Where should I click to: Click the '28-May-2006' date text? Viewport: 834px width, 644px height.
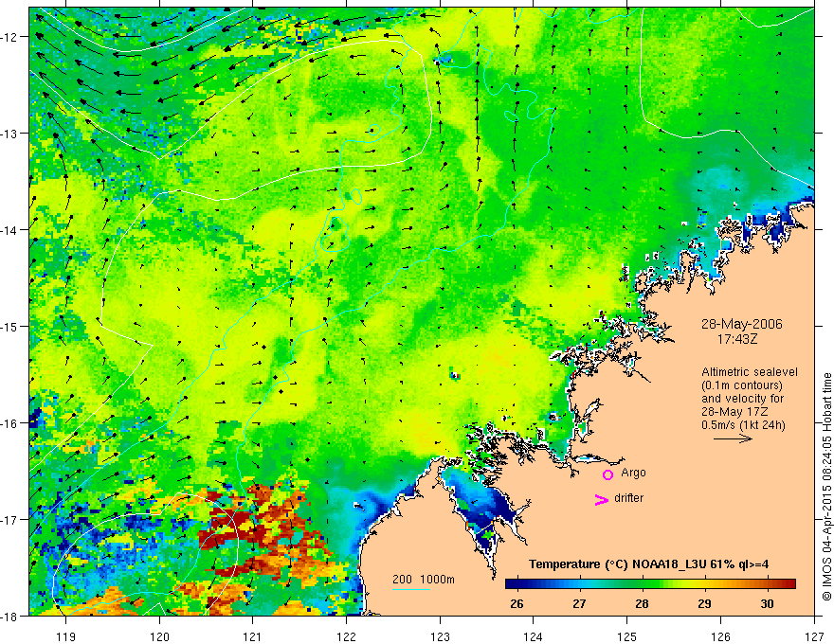pyautogui.click(x=741, y=324)
